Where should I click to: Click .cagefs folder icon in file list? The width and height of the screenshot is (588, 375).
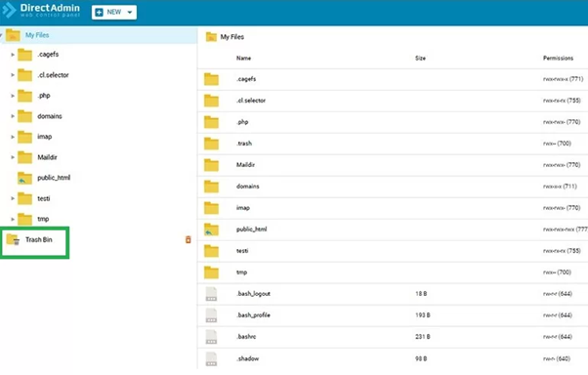click(212, 79)
